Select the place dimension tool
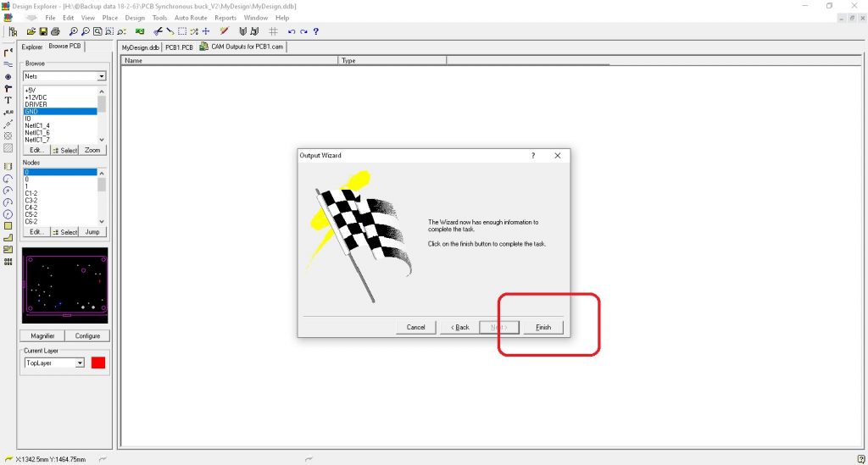 tap(8, 124)
